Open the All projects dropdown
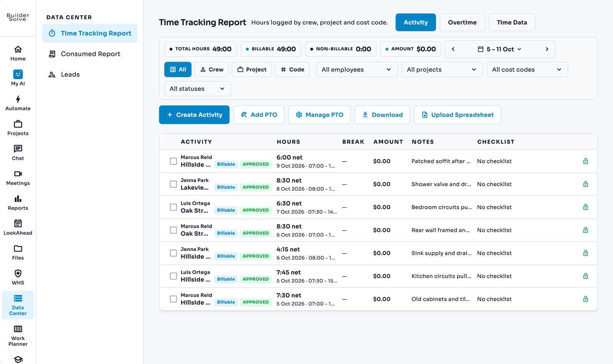 [x=442, y=70]
